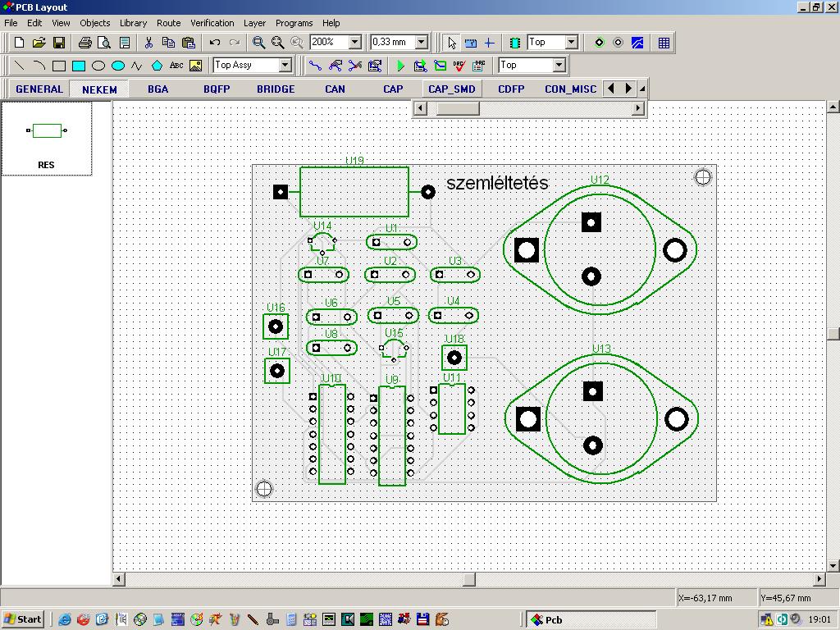Select the arc drawing tool
Viewport: 840px width, 630px height.
point(39,66)
